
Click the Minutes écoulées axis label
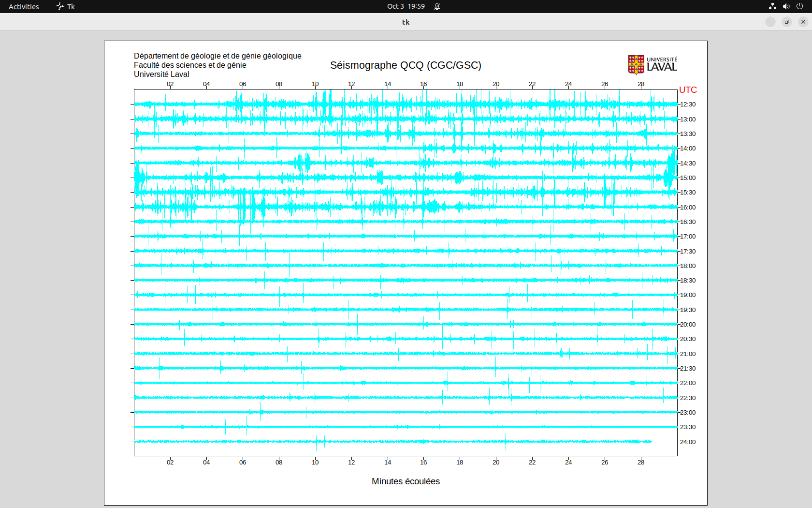click(406, 481)
